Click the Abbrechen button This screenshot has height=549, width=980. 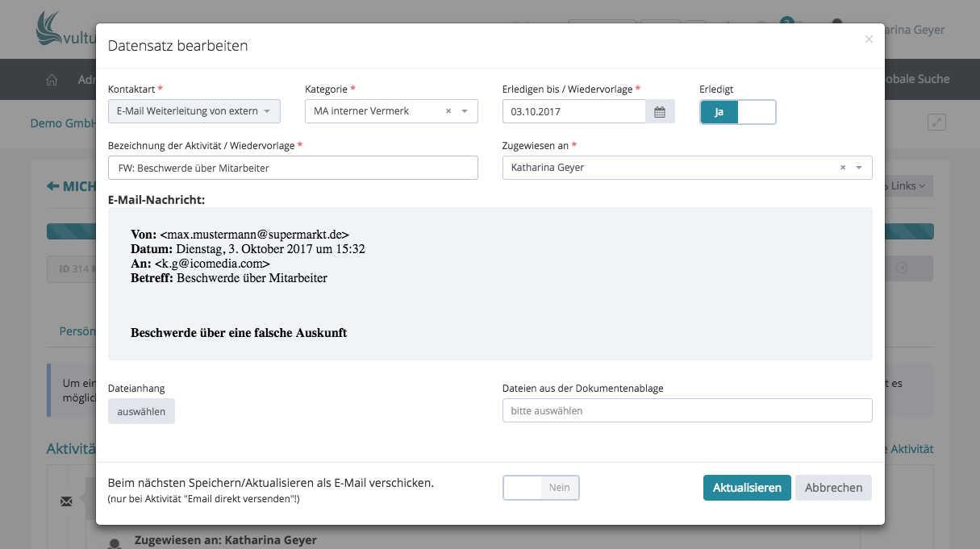coord(833,488)
